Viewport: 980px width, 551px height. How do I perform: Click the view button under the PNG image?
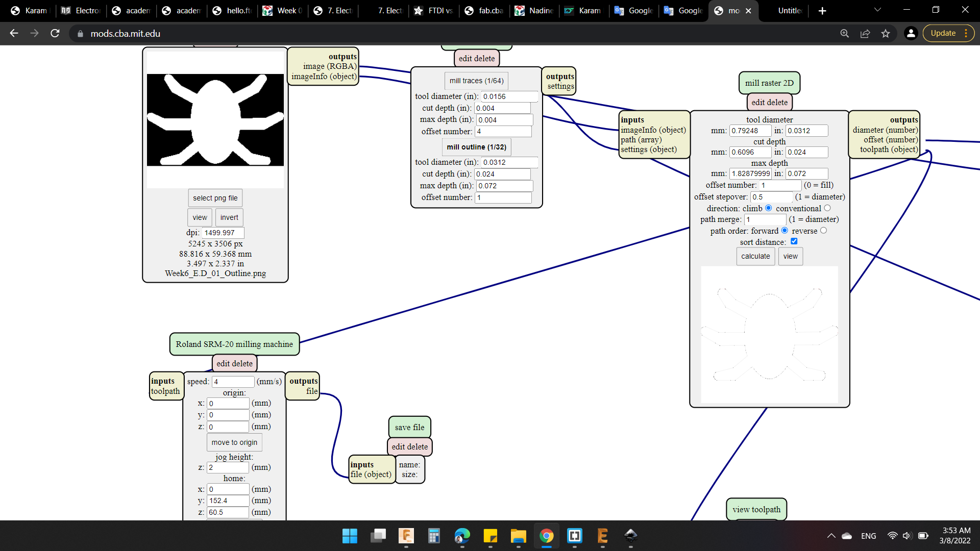[x=200, y=217]
